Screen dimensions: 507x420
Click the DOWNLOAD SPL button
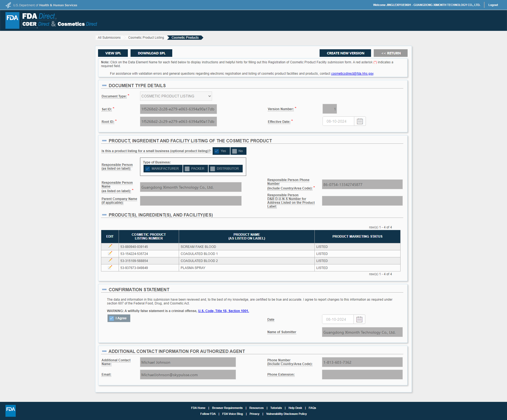[x=151, y=53]
